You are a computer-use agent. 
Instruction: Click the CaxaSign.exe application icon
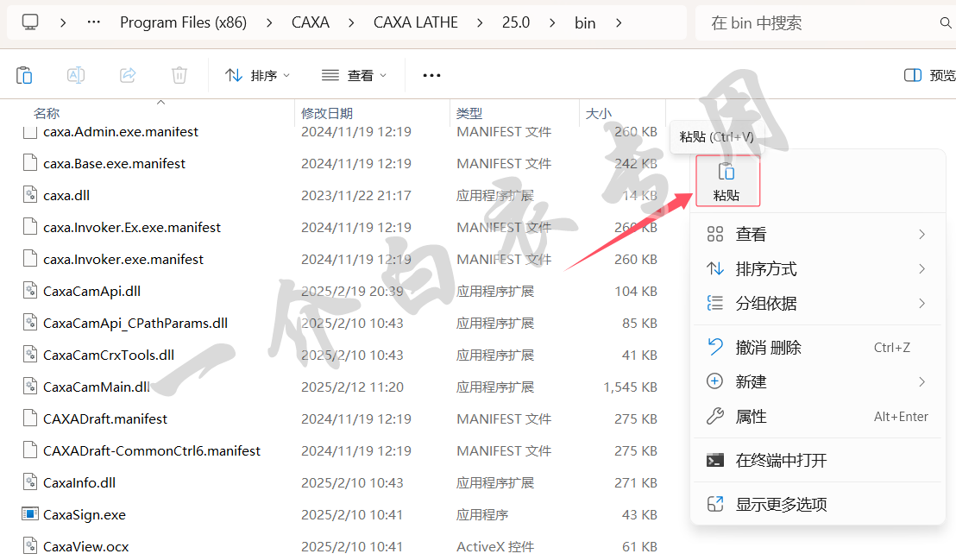coord(30,513)
